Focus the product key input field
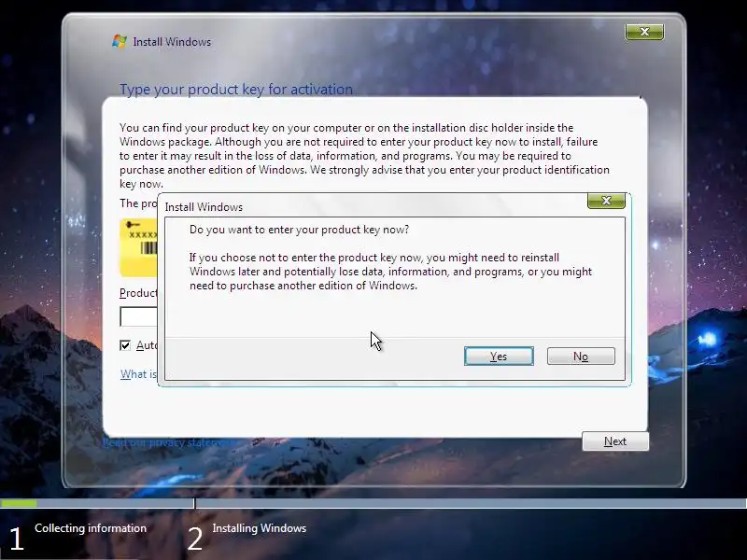The height and width of the screenshot is (560, 747). tap(138, 316)
